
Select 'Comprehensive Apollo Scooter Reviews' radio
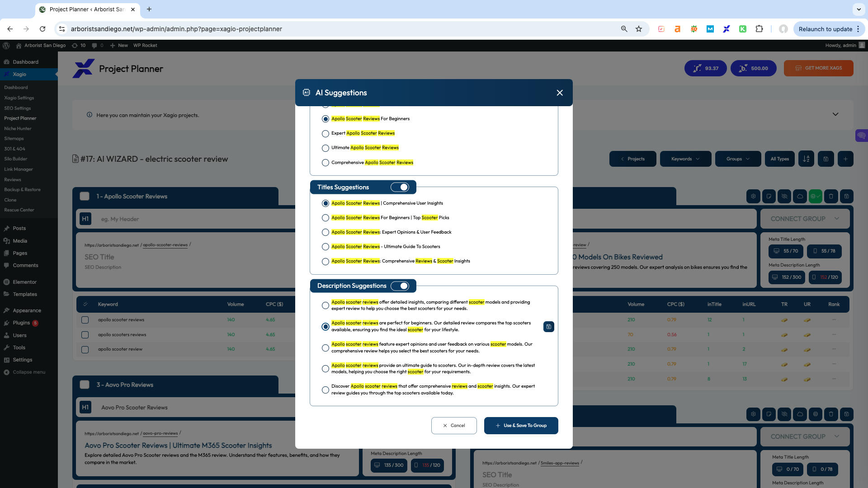coord(325,163)
